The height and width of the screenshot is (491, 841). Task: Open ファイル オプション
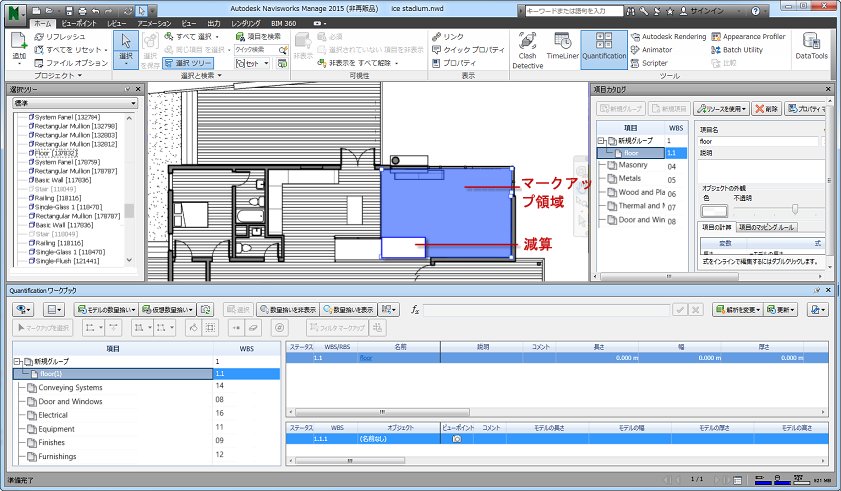[71, 63]
